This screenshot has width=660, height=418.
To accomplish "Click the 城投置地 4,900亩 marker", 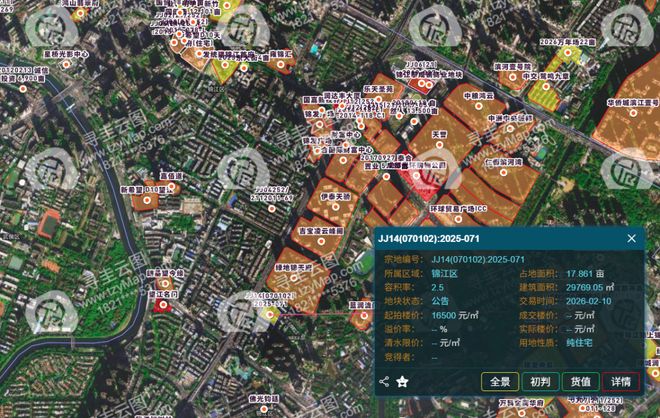I will [x=23, y=88].
